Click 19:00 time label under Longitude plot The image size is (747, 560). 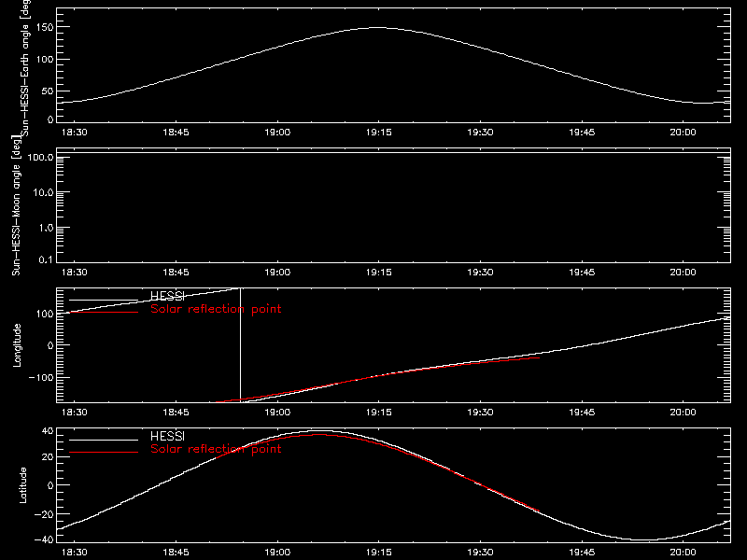(x=277, y=413)
